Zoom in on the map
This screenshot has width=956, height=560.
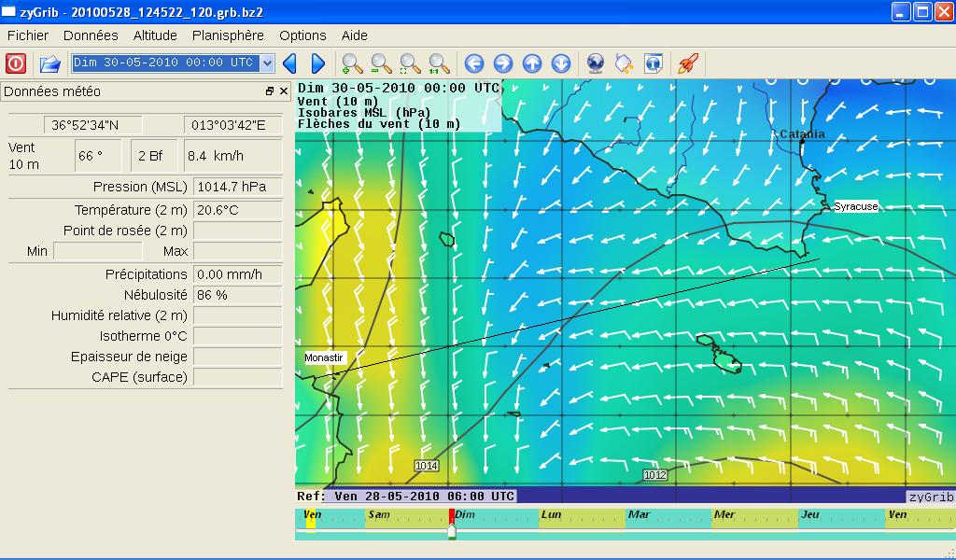coord(352,63)
